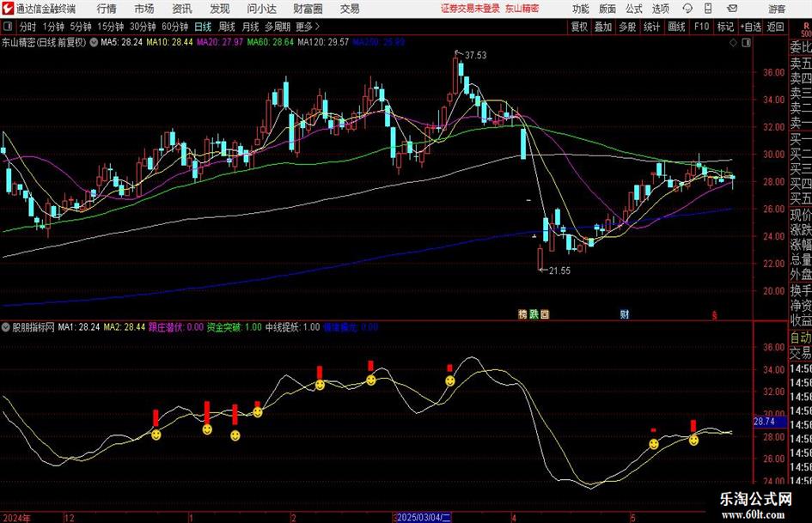The height and width of the screenshot is (523, 812).
Task: Click the 回 marker on the chart
Action: 545,314
